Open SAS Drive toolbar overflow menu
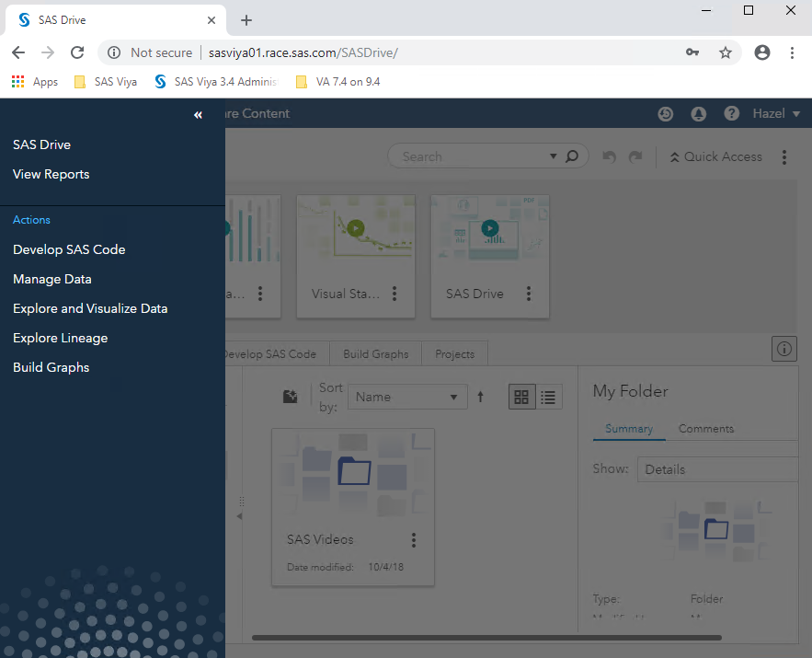812x658 pixels. [x=784, y=157]
